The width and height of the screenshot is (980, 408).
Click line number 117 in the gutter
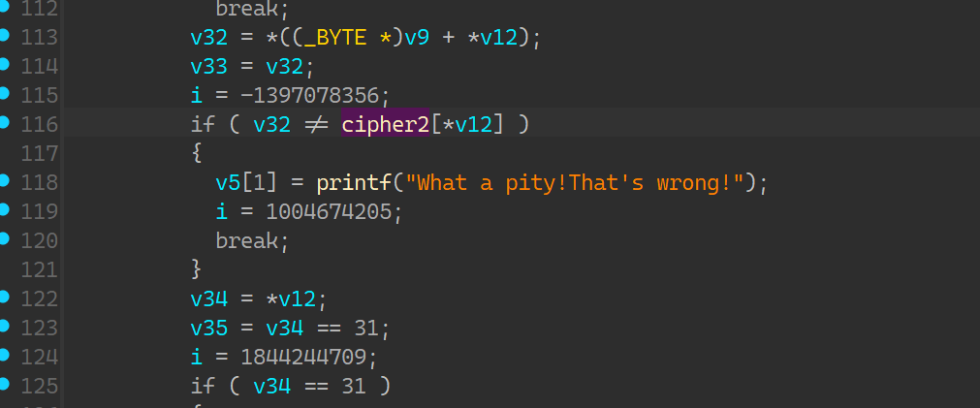tap(40, 154)
